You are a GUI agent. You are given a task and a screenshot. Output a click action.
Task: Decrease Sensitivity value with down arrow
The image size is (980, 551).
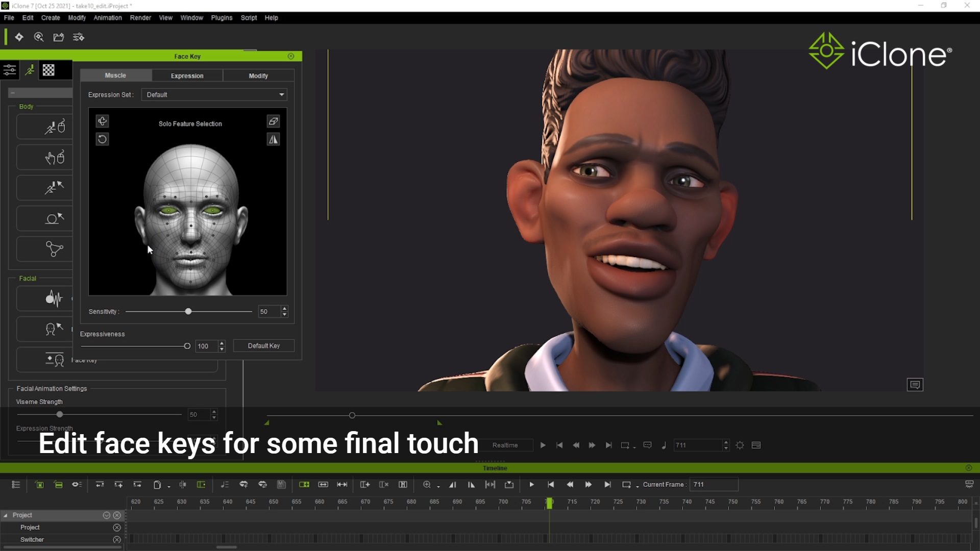tap(284, 314)
